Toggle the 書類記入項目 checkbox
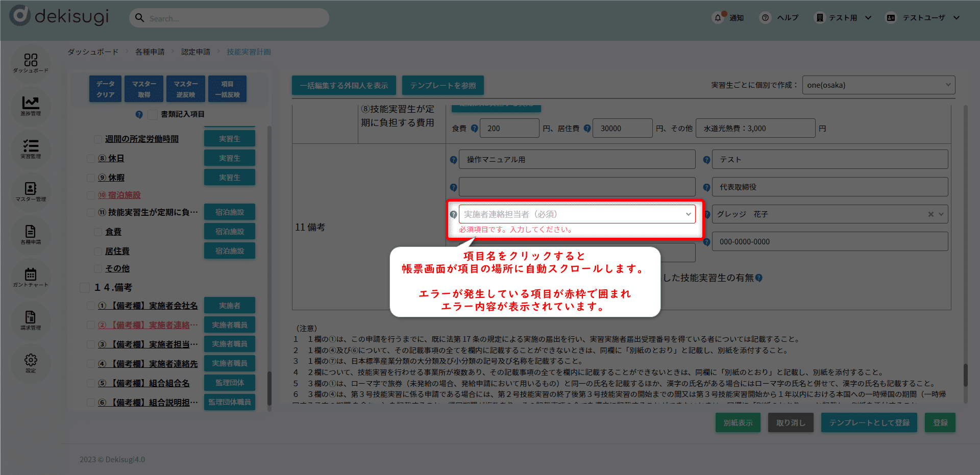Viewport: 980px width, 475px height. click(153, 115)
